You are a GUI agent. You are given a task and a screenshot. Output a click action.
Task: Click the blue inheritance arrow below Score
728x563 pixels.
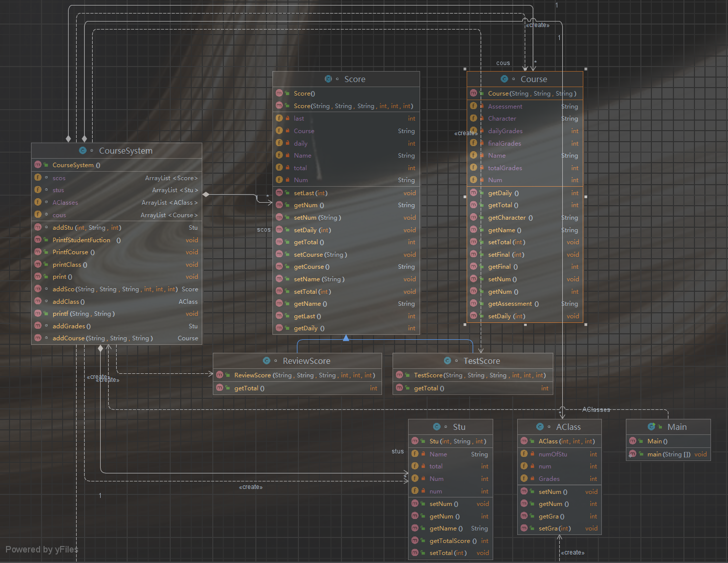(x=346, y=338)
